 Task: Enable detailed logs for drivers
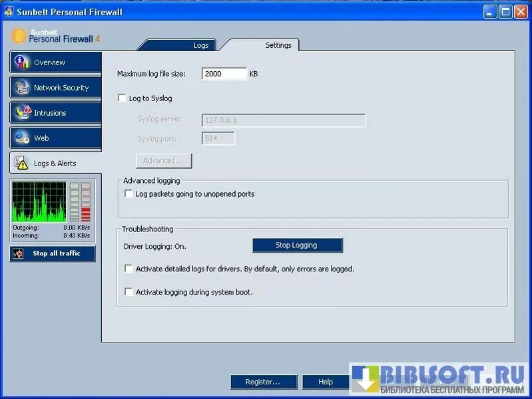pyautogui.click(x=129, y=269)
